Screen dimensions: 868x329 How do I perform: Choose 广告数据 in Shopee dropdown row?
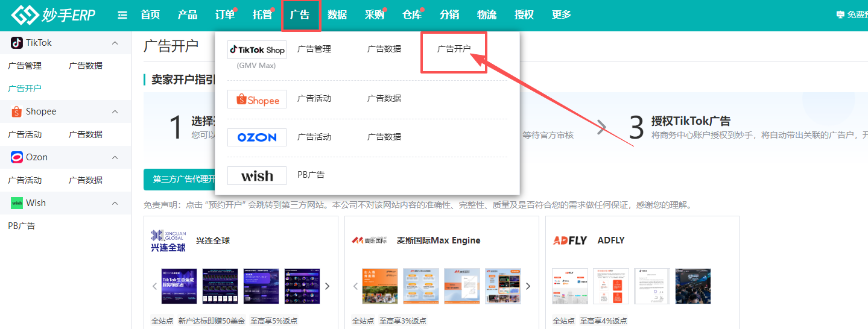click(x=384, y=98)
